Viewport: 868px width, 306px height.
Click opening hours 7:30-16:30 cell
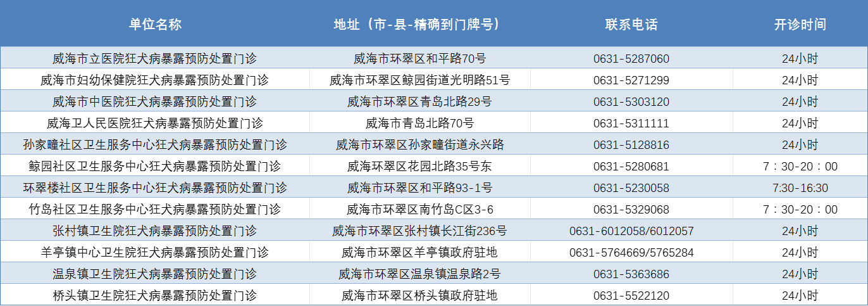coord(800,188)
